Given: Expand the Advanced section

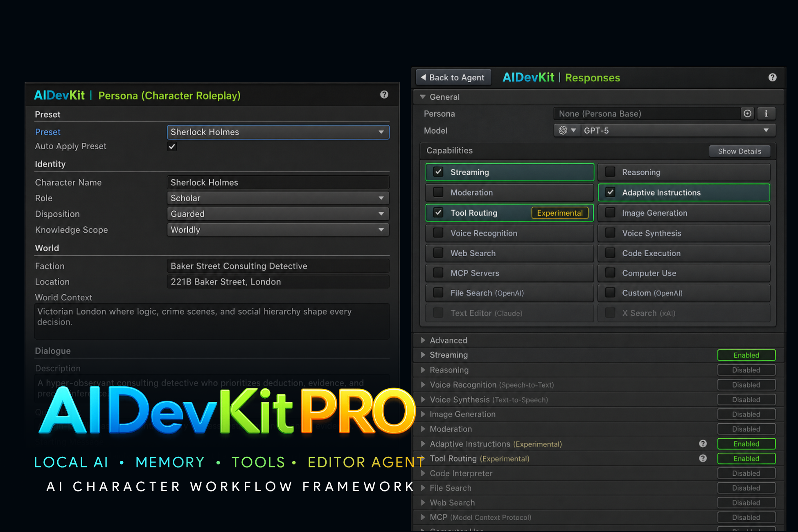Looking at the screenshot, I should click(x=423, y=340).
